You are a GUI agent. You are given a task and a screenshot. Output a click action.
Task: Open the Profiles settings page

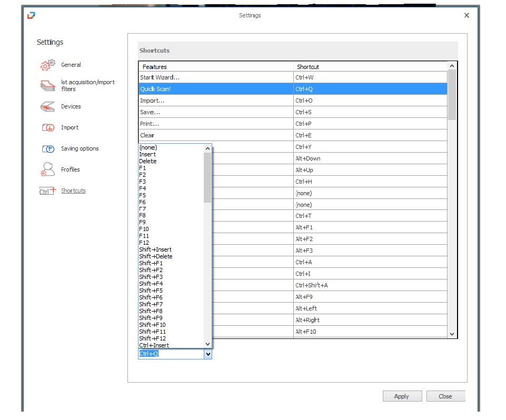point(71,169)
